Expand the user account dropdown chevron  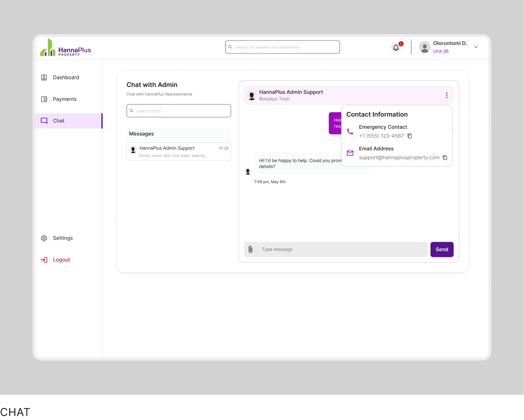pyautogui.click(x=476, y=47)
